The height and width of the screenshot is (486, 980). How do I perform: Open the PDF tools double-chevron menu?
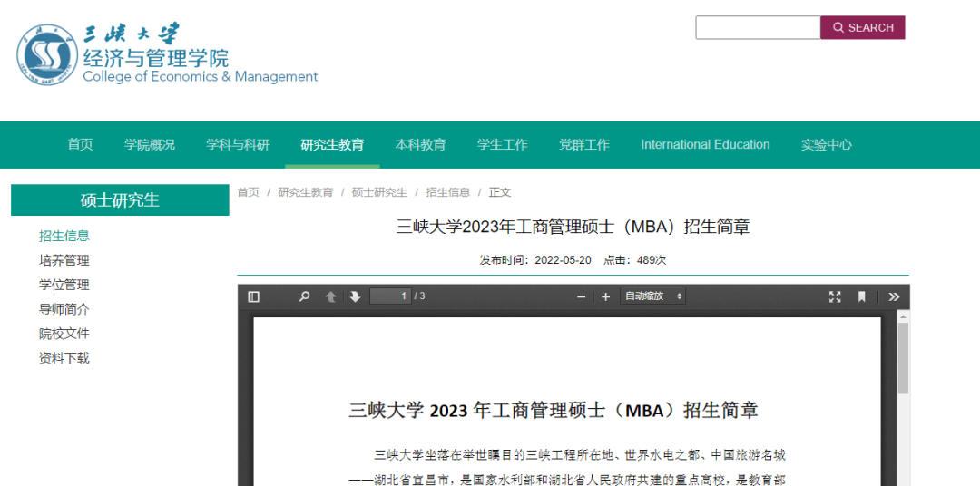pyautogui.click(x=894, y=296)
